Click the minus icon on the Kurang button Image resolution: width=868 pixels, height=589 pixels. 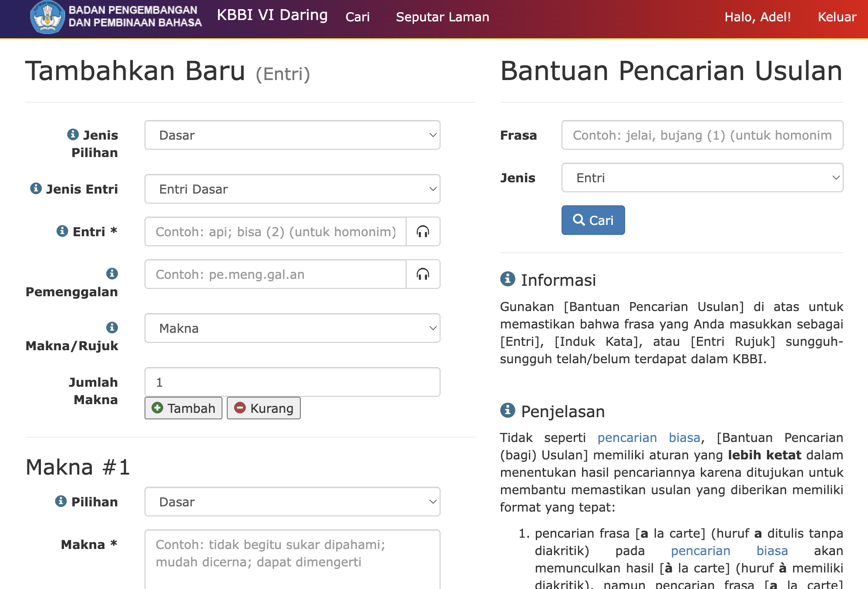(240, 408)
